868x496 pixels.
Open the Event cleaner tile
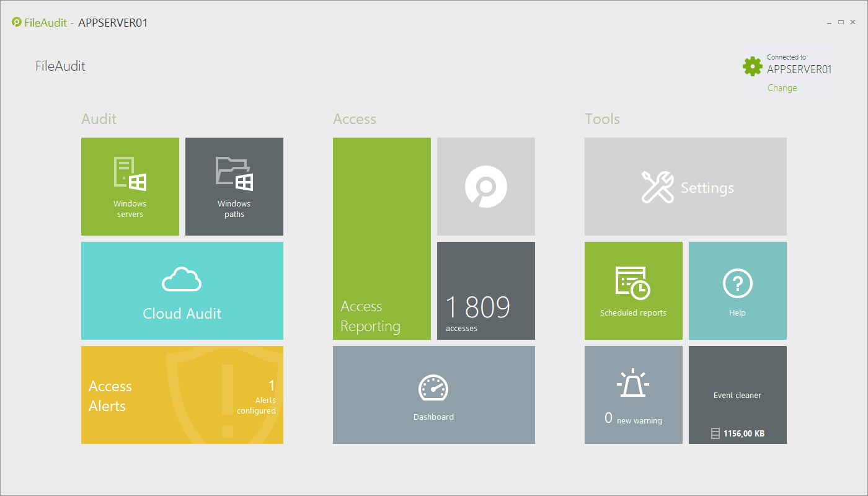click(737, 395)
